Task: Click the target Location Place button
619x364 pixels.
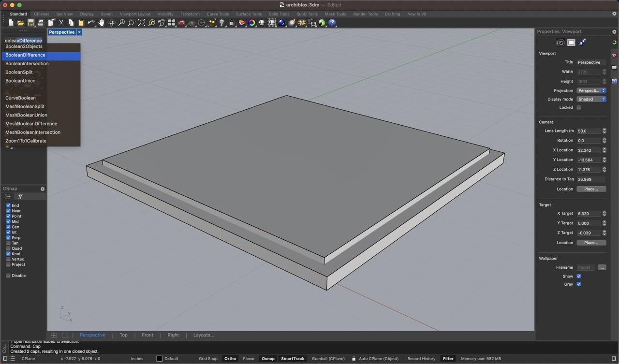Action: pos(591,243)
